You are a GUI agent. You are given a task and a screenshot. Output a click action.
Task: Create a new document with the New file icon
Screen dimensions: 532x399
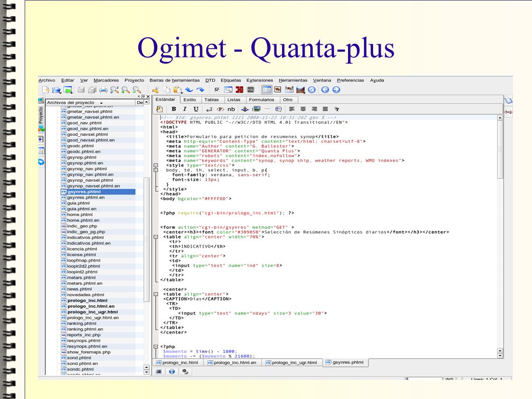[45, 90]
